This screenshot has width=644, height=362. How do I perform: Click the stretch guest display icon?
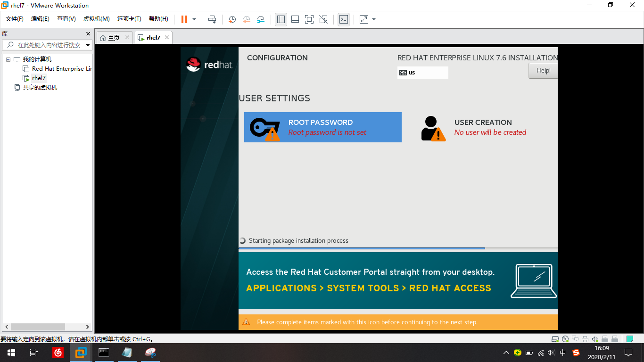click(x=364, y=19)
